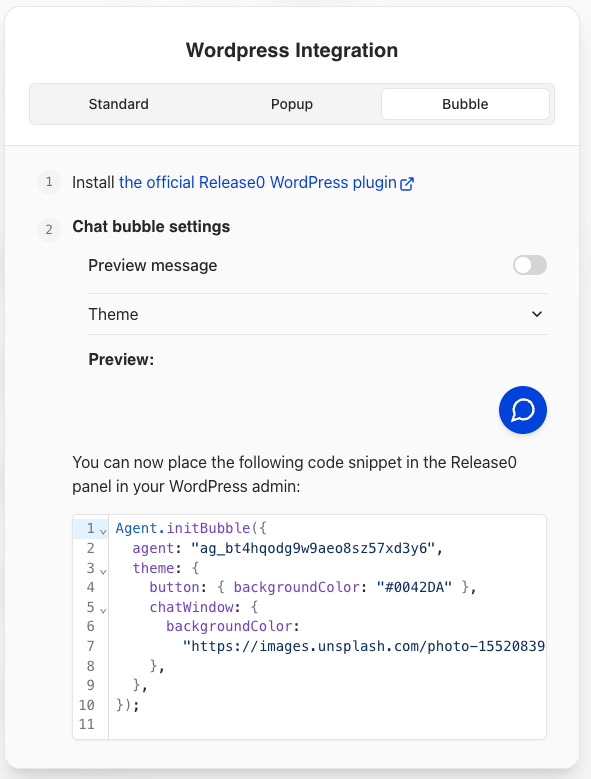Screen dimensions: 591x779
Task: Click the "Preview:" label
Action: (121, 359)
